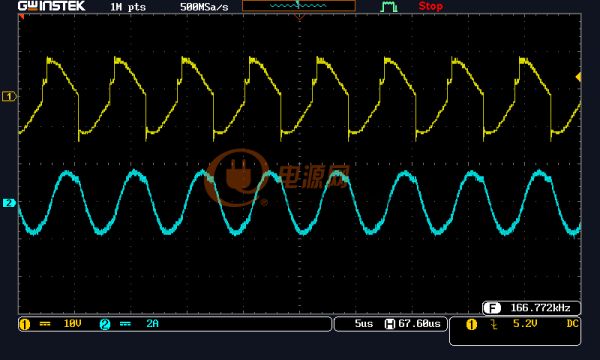Viewport: 600px width, 360px height.
Task: Click the yellow channel 1 ground marker
Action: (10, 96)
